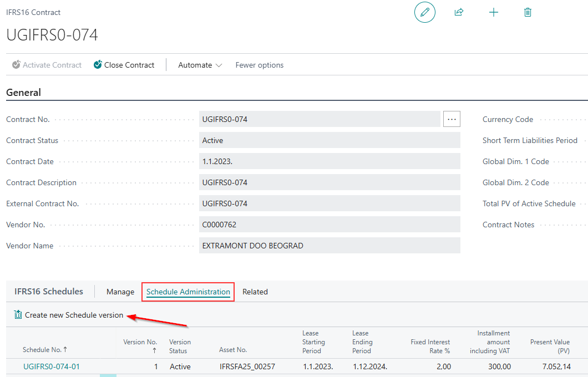The width and height of the screenshot is (588, 377).
Task: Click the Create new Schedule version icon
Action: coord(18,314)
